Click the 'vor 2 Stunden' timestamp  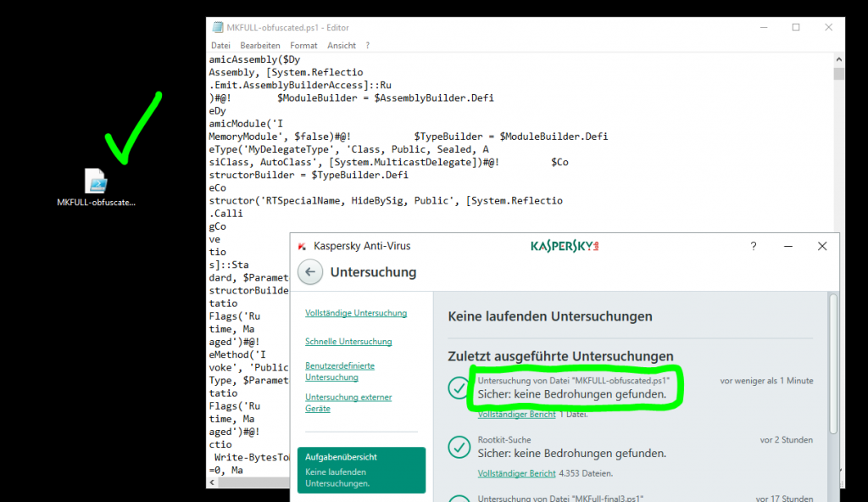tap(786, 440)
